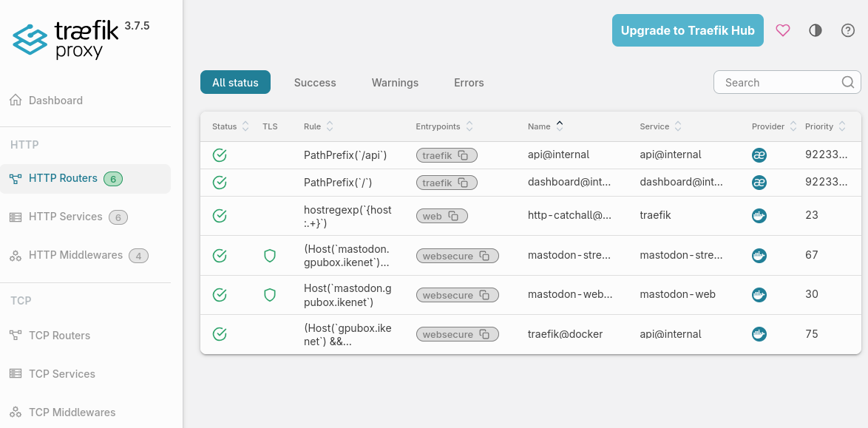
Task: Copy the web entrypoint in http-catchall row
Action: (x=453, y=216)
